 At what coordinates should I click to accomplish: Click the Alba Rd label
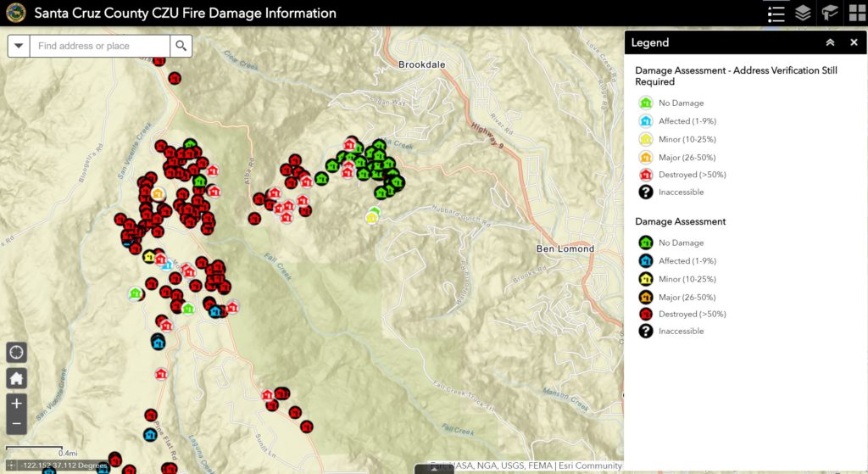click(249, 171)
